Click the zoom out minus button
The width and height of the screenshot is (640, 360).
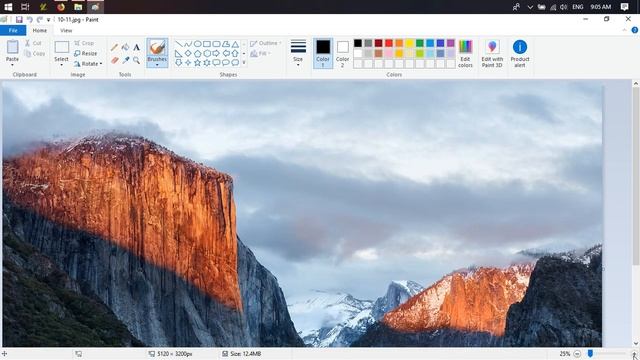click(x=577, y=354)
